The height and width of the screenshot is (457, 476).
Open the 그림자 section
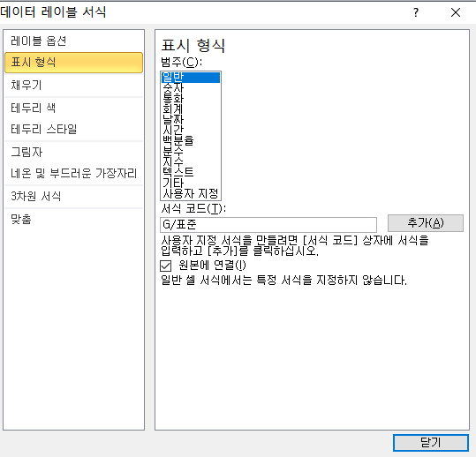[x=74, y=152]
